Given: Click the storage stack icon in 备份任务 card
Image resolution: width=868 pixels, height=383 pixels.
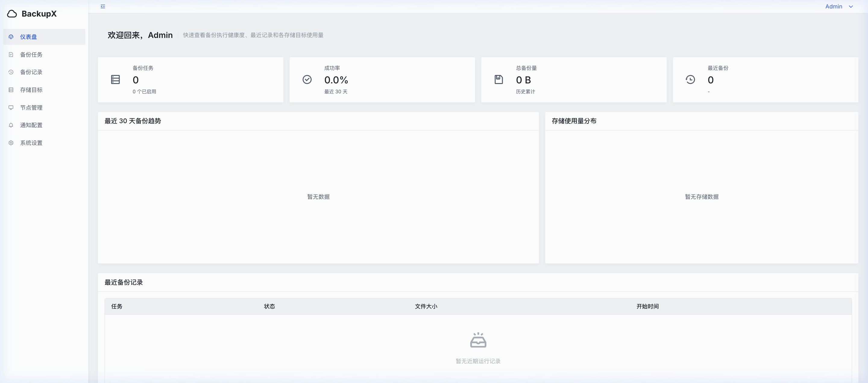Looking at the screenshot, I should pyautogui.click(x=115, y=80).
